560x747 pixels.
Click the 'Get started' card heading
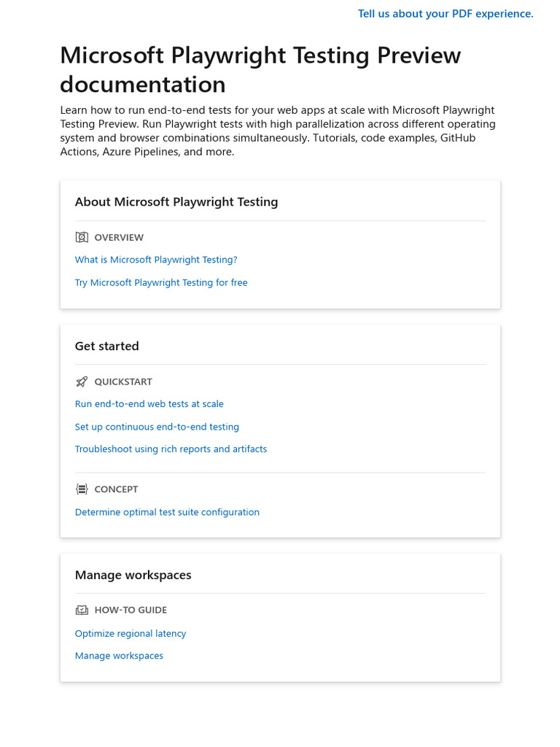coord(106,346)
